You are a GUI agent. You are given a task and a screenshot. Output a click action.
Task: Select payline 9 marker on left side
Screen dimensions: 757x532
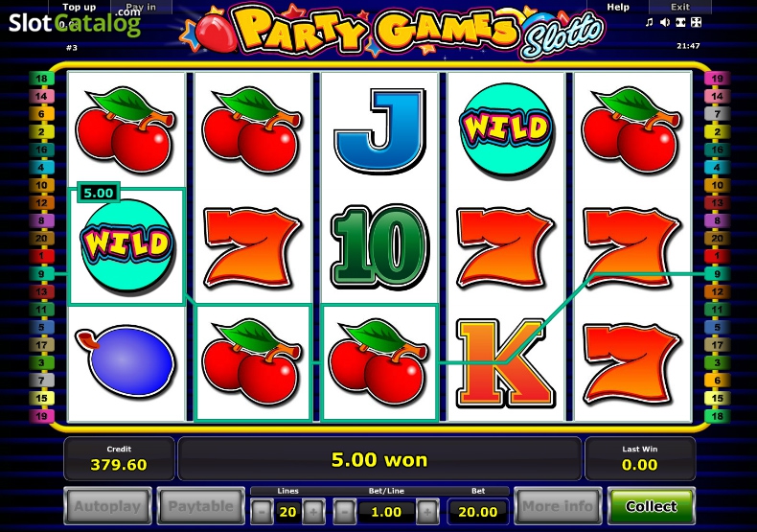coord(41,274)
